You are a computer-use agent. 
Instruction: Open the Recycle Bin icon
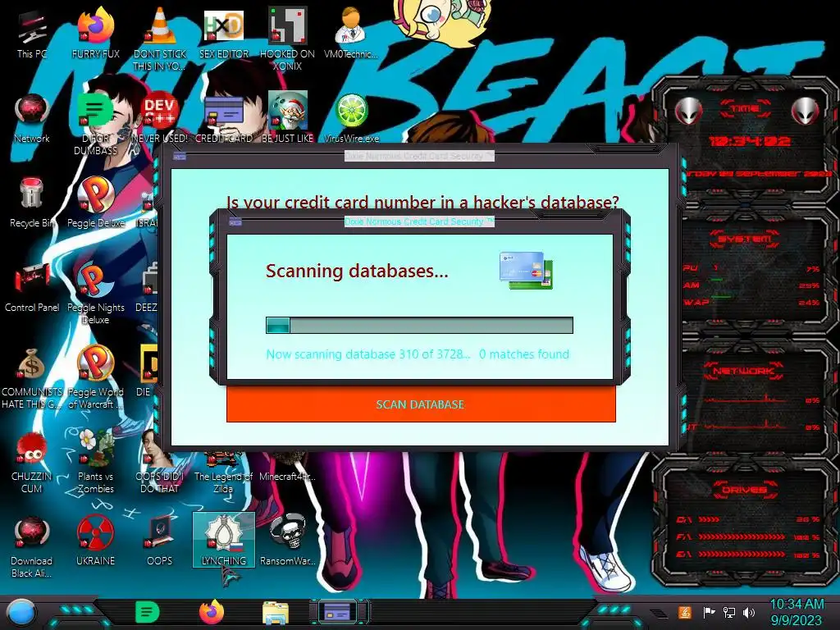31,202
